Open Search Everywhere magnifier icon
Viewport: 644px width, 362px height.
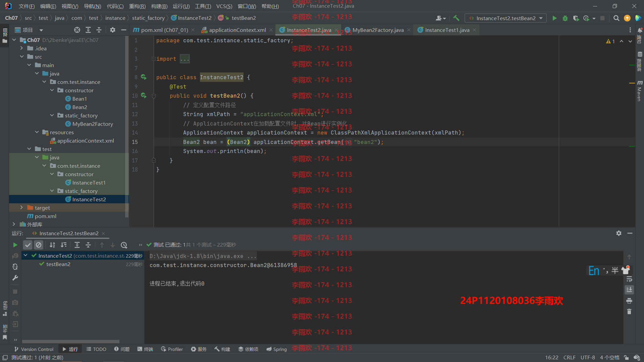click(x=616, y=18)
